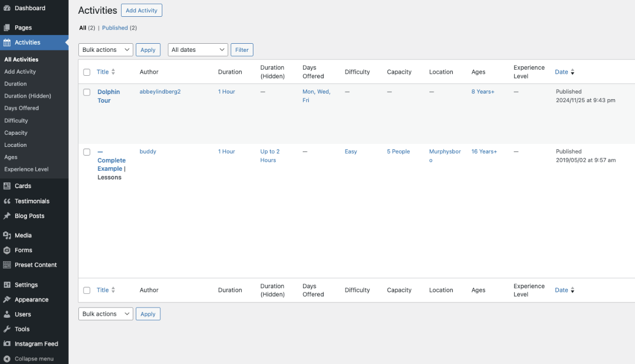The width and height of the screenshot is (635, 364).
Task: Open the bottom Bulk actions dropdown
Action: point(106,314)
